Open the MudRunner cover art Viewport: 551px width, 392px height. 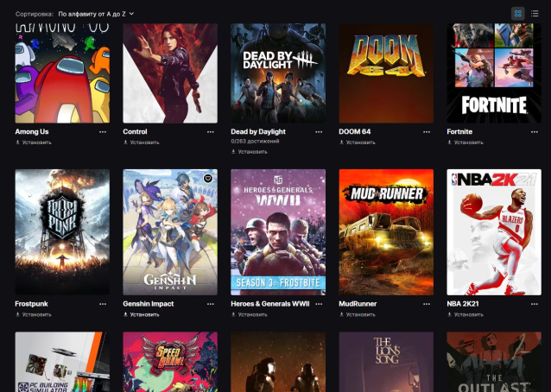386,232
